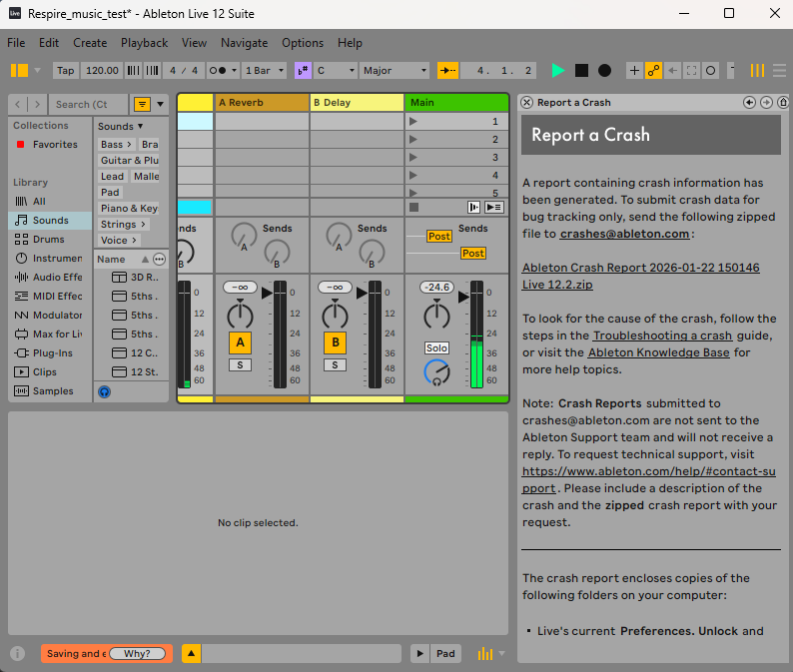
Task: Toggle the A Reverb track activator
Action: [x=240, y=342]
